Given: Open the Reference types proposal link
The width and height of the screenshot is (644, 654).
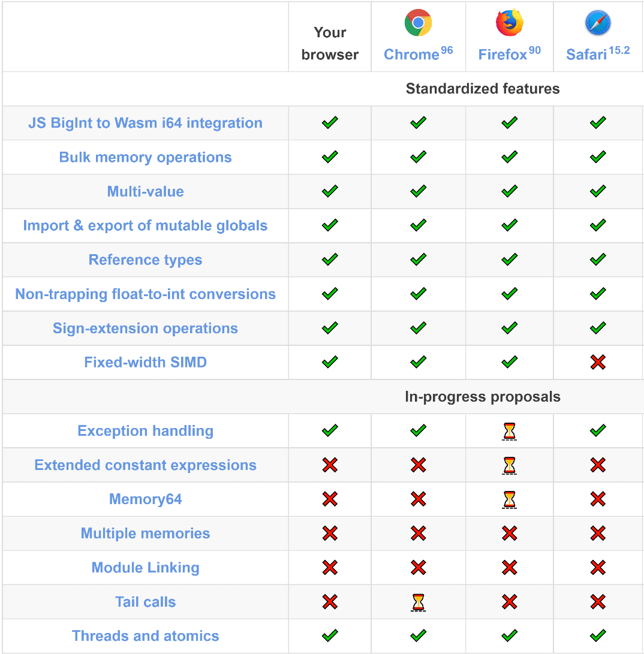Looking at the screenshot, I should pyautogui.click(x=145, y=260).
